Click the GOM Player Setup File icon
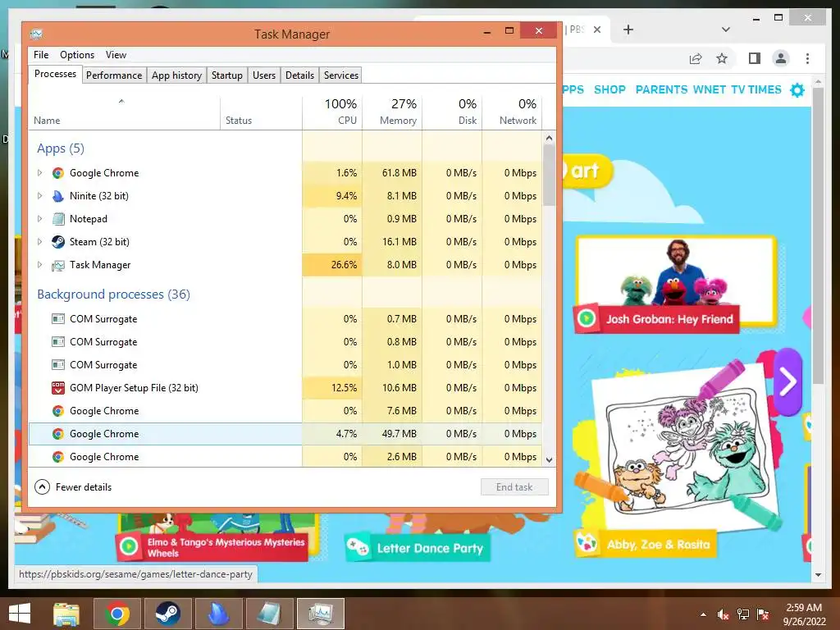This screenshot has width=840, height=630. 58,388
